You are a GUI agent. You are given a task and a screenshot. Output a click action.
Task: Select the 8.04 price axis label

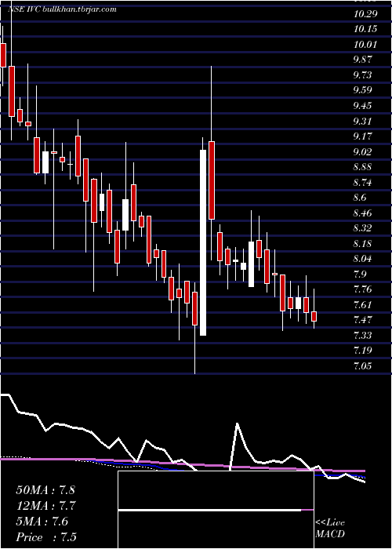click(x=364, y=259)
